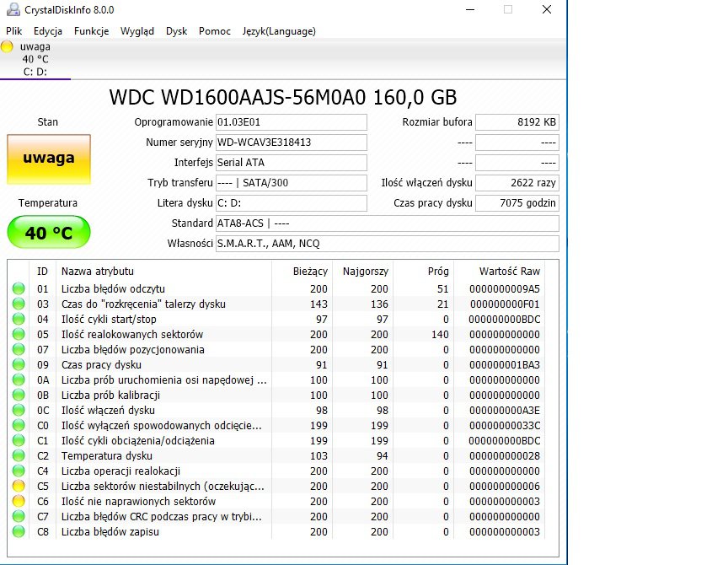Click status circle for Ilość cykli start/stop
This screenshot has width=728, height=565.
(x=19, y=320)
